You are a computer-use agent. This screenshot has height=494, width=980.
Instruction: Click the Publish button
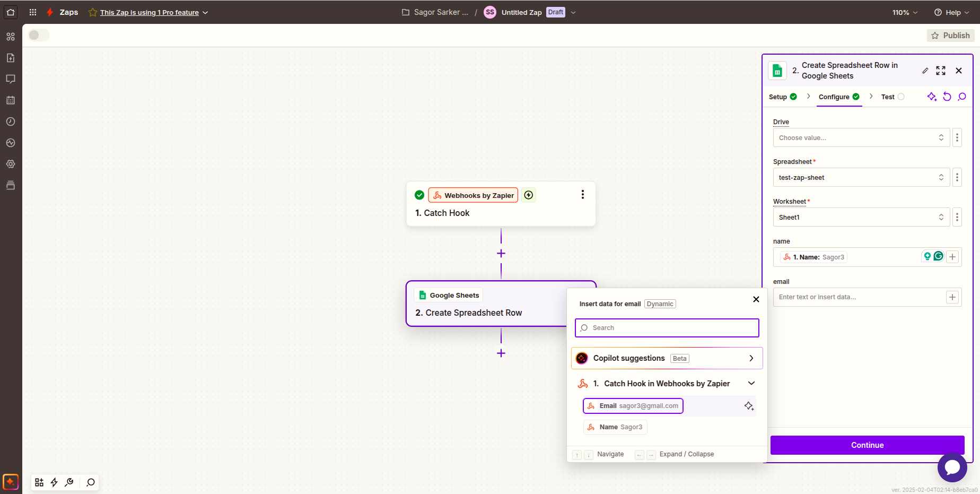[951, 35]
